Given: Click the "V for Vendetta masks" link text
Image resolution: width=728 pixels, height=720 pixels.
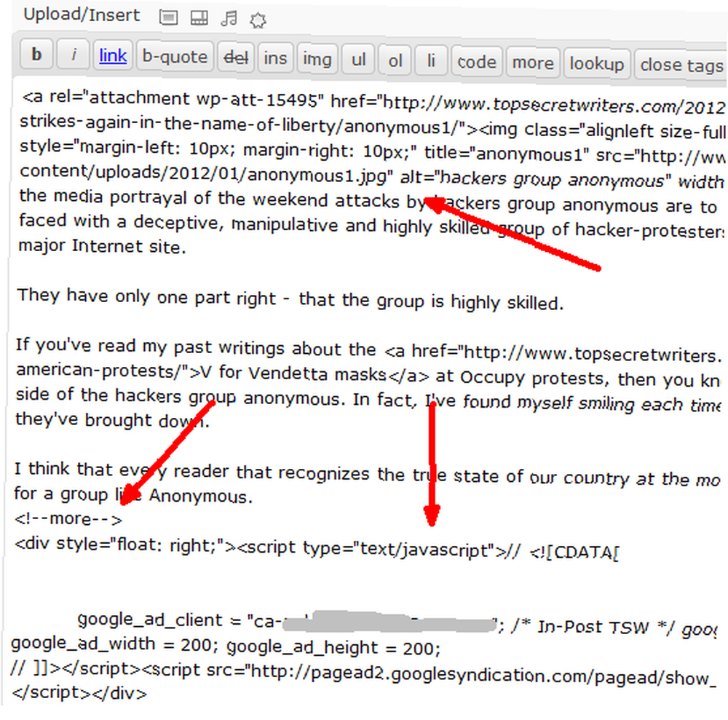Looking at the screenshot, I should [x=293, y=373].
